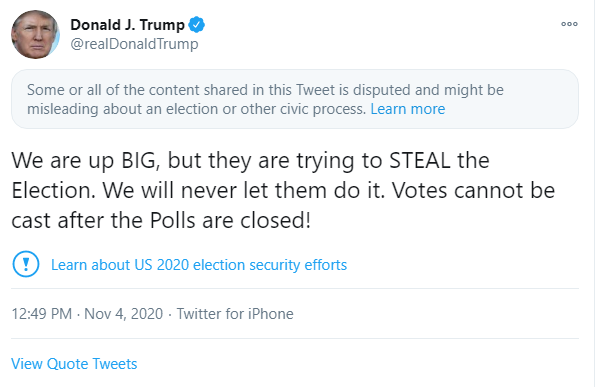Screen dimensions: 596x387
Task: Open Learn about US 2020 election security efforts
Action: pyautogui.click(x=199, y=265)
